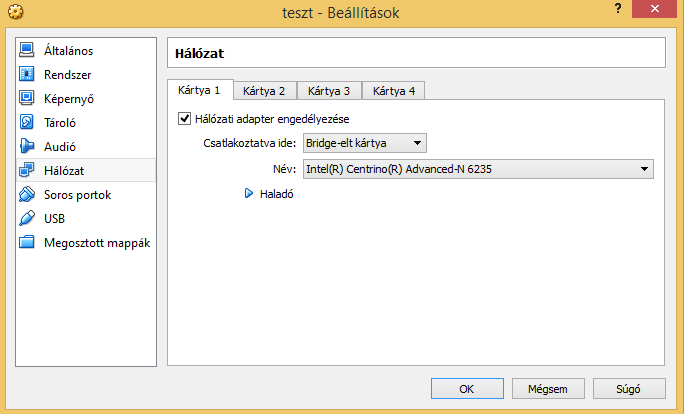Image resolution: width=684 pixels, height=414 pixels.
Task: Click the OK button
Action: coord(467,388)
